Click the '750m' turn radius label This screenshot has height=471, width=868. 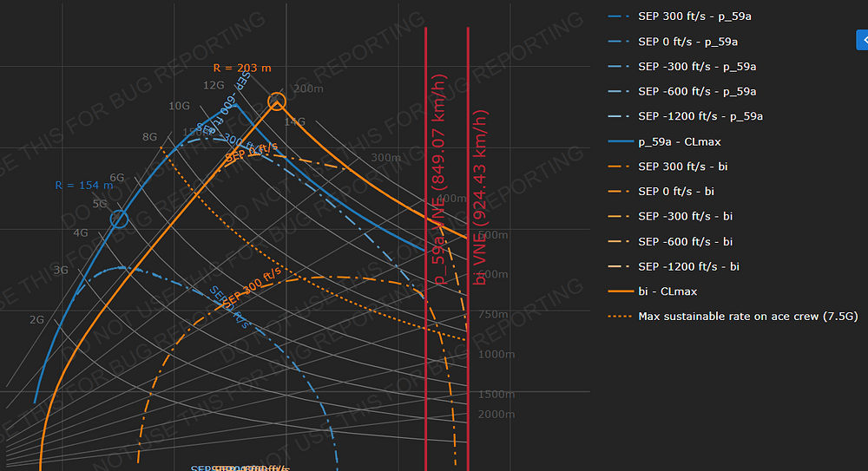tap(493, 314)
